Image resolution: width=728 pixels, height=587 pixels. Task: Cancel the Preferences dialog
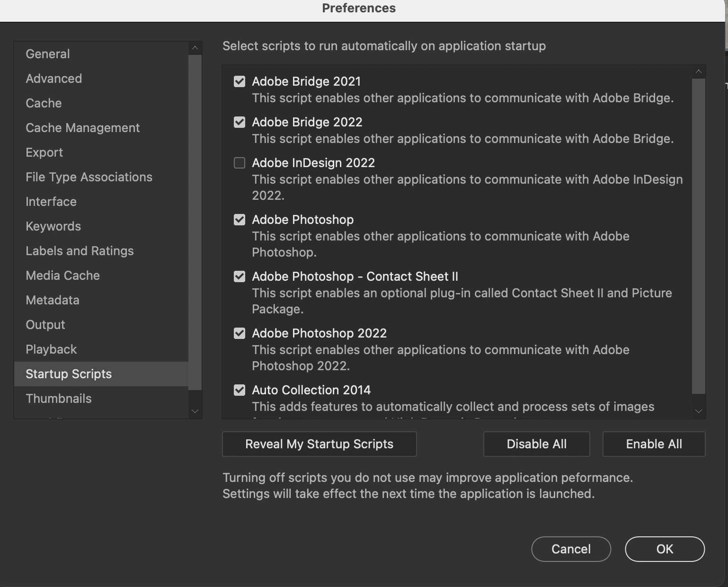(x=571, y=549)
